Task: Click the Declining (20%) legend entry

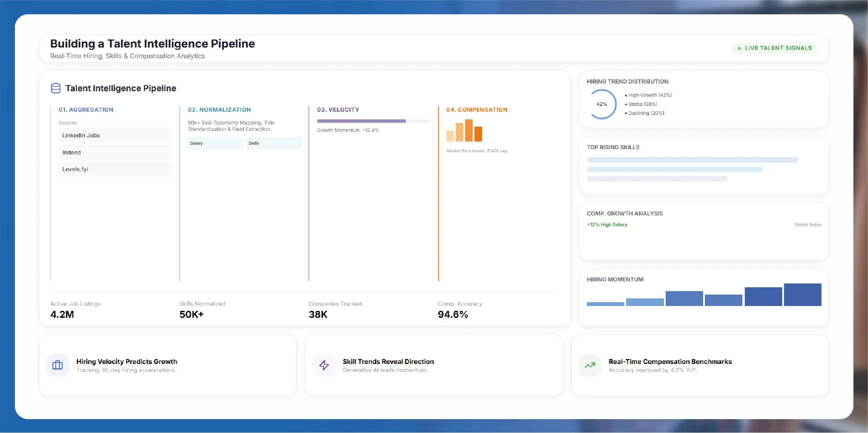Action: coord(644,113)
